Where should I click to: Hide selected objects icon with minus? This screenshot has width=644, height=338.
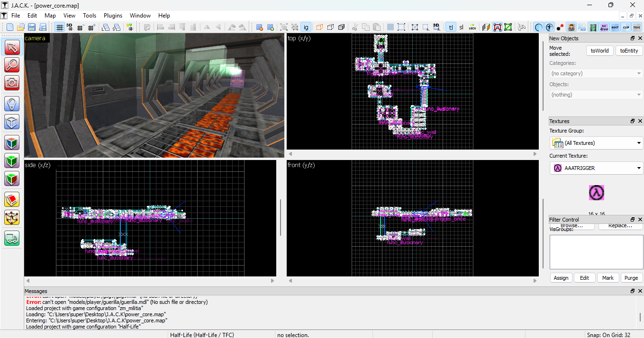click(x=260, y=27)
